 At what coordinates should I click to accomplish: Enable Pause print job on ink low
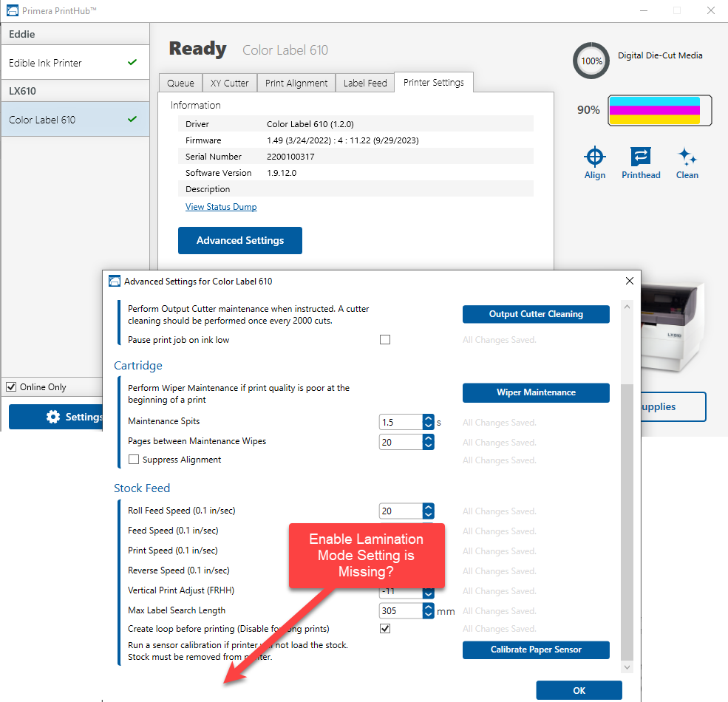point(385,340)
